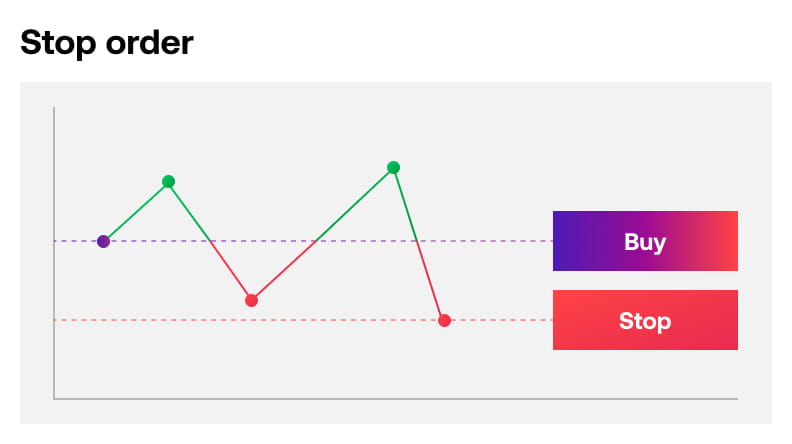Select the first red low dot
Image resolution: width=792 pixels, height=444 pixels.
tap(251, 300)
